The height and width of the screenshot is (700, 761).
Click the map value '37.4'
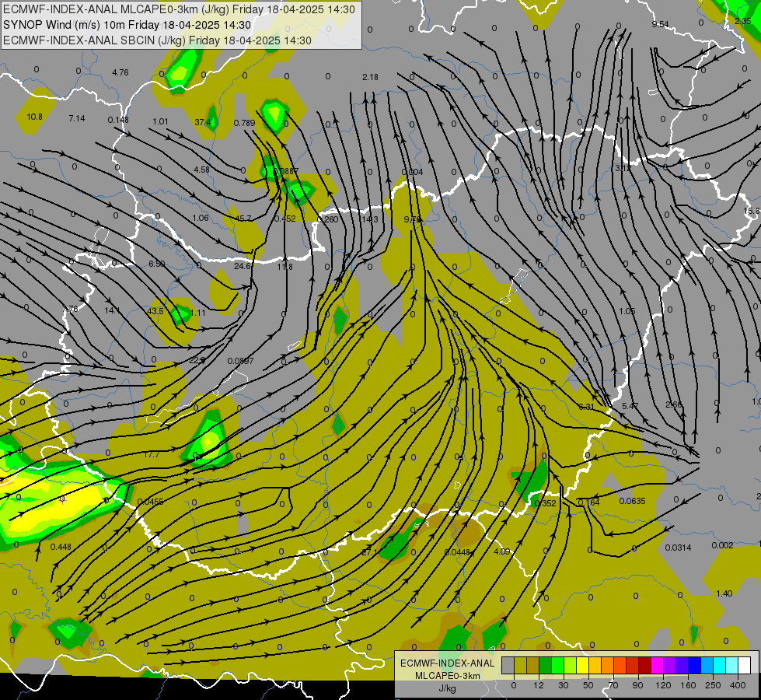pos(203,122)
